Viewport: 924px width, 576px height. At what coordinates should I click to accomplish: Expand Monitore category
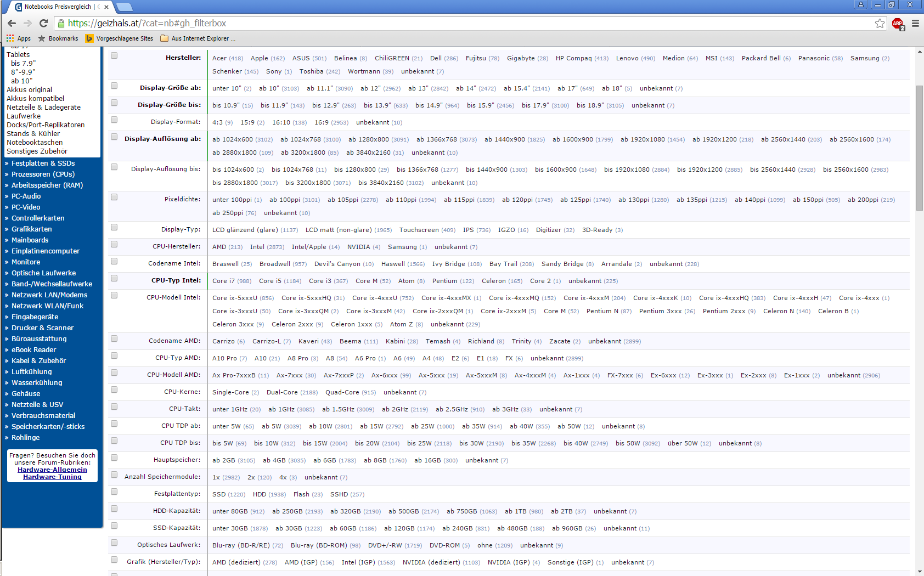(x=25, y=262)
